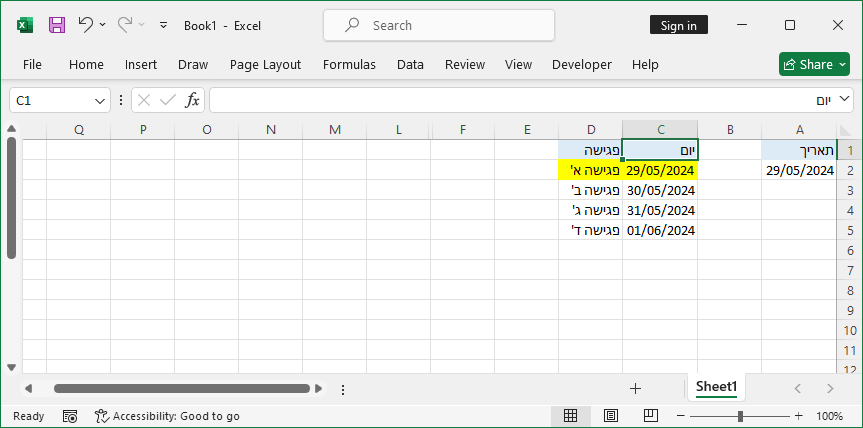Click the green Share button
The height and width of the screenshot is (428, 863).
(x=814, y=64)
